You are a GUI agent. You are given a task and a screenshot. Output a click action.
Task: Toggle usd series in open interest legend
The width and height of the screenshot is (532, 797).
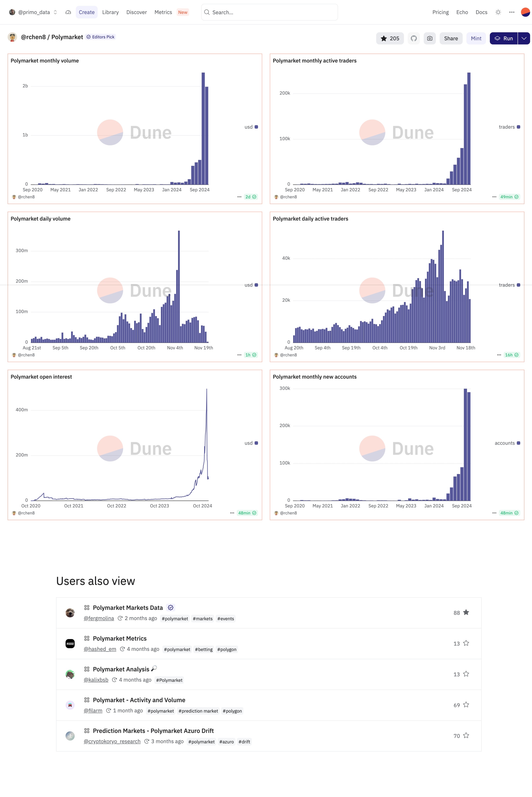coord(251,443)
